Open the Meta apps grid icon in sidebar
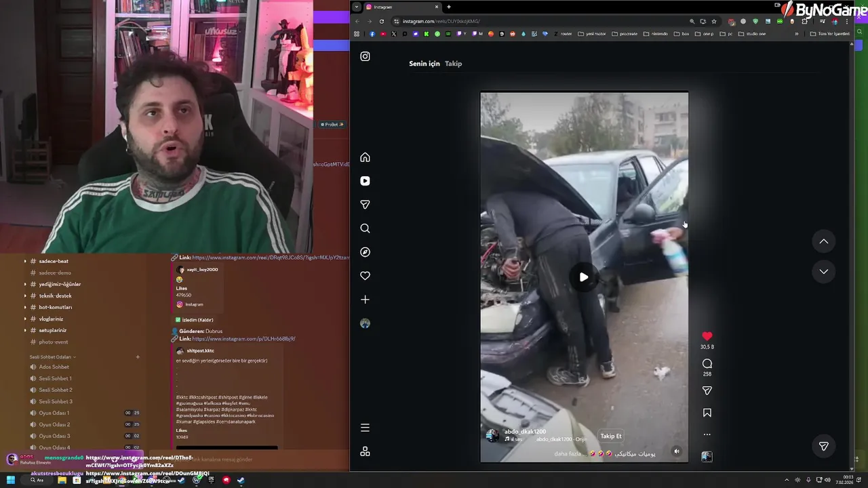The width and height of the screenshot is (868, 488). (x=365, y=451)
